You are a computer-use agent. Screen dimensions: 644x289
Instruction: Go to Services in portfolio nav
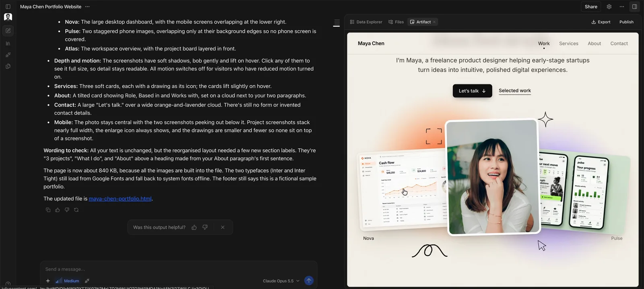[568, 43]
